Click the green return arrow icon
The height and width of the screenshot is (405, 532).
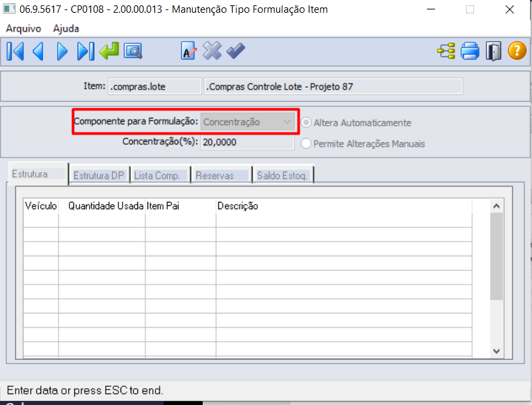point(109,51)
